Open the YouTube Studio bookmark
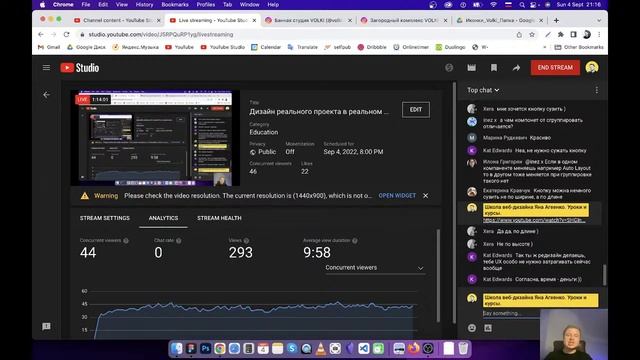Viewport: 640px width, 360px height. (x=223, y=47)
